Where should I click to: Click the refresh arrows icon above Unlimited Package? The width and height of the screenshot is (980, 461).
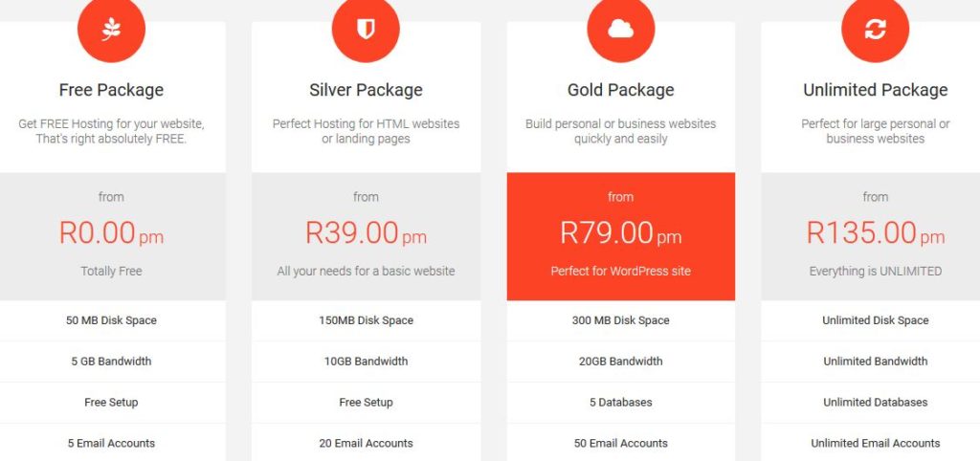point(875,29)
